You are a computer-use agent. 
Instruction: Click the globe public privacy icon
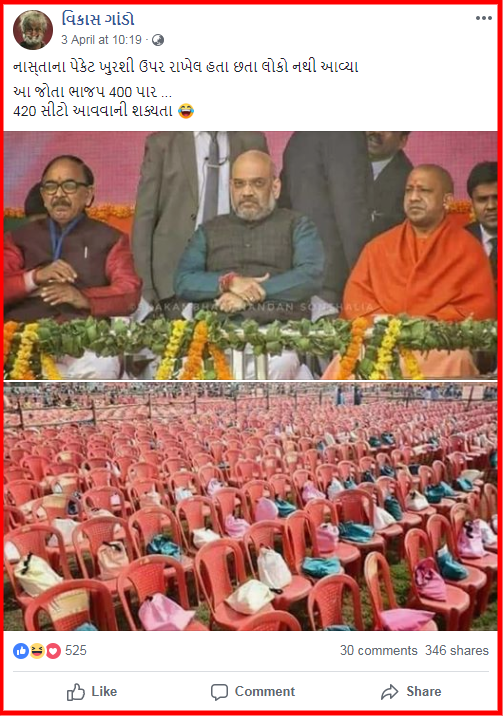158,40
